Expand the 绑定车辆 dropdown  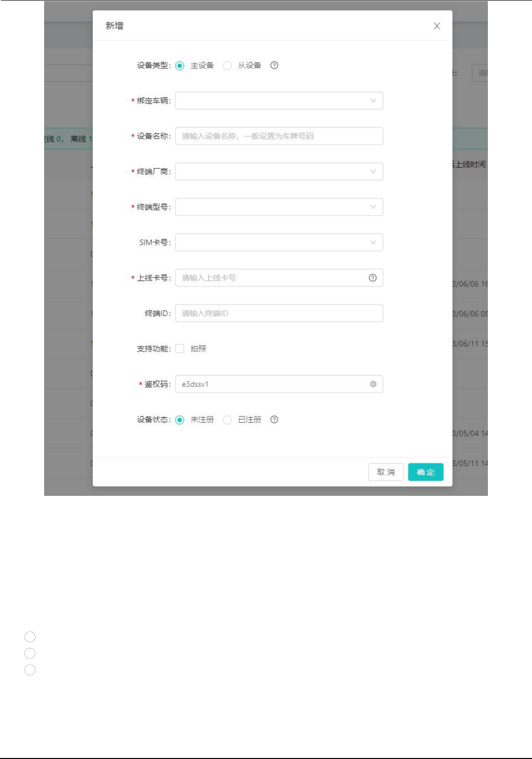pos(279,100)
